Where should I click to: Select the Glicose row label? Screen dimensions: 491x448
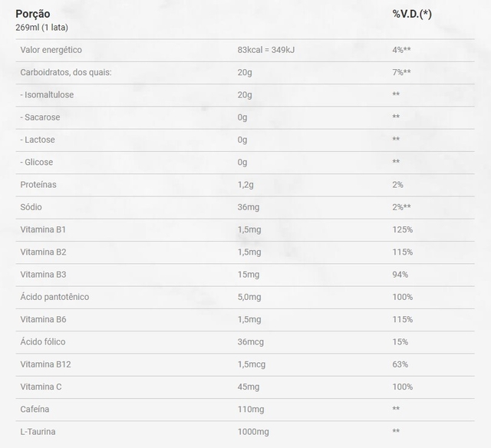37,162
